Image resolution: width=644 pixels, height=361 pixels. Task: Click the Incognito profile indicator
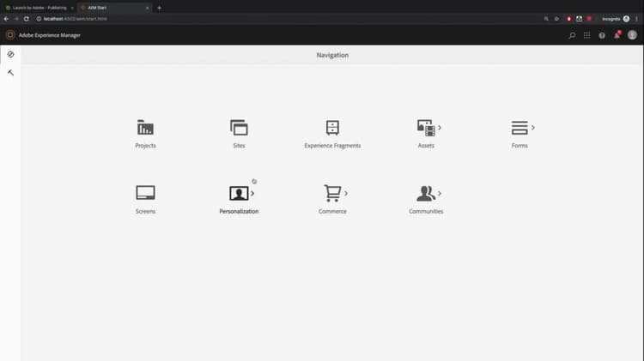[x=616, y=19]
